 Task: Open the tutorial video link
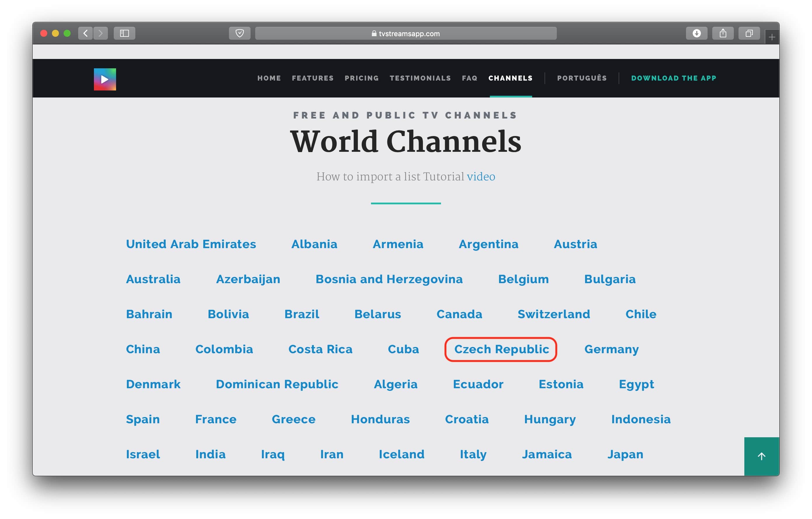tap(481, 177)
